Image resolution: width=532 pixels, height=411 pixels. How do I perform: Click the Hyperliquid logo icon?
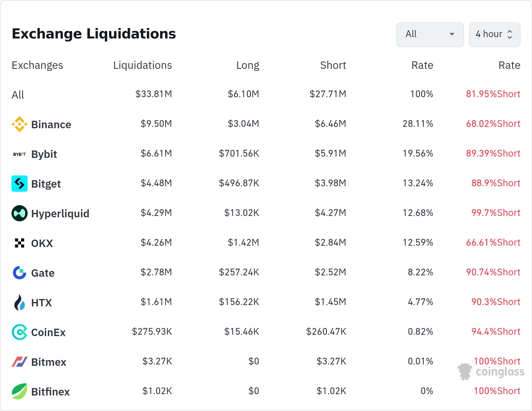20,213
